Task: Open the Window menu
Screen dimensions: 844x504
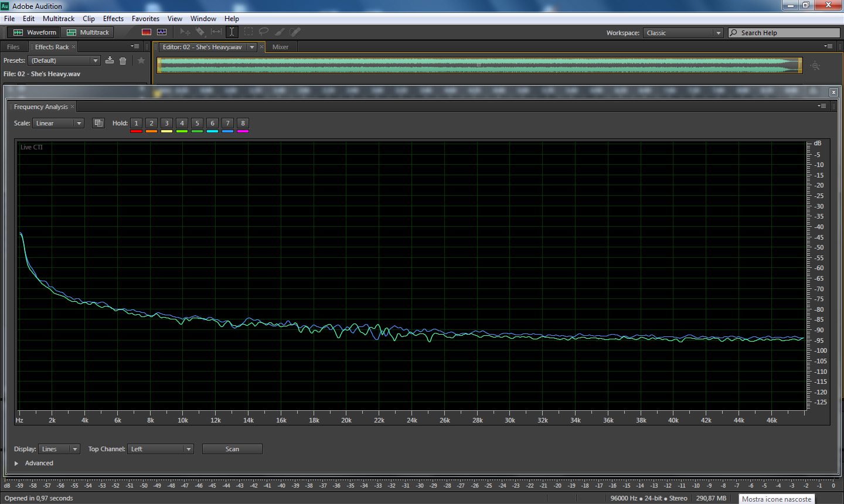Action: (x=203, y=18)
